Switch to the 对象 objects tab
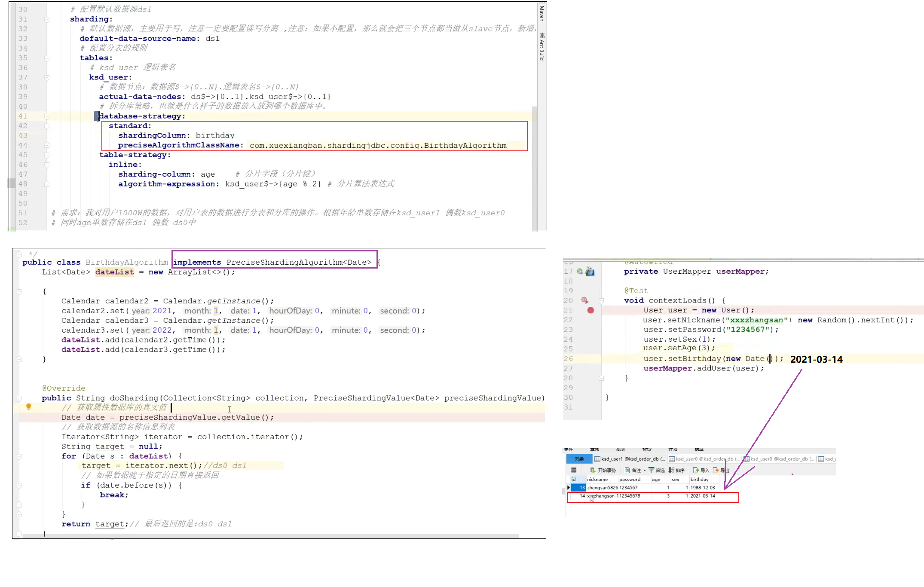 pyautogui.click(x=579, y=459)
